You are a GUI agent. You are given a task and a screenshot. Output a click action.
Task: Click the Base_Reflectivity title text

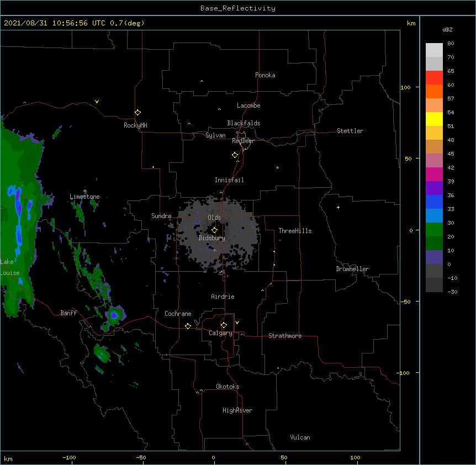[238, 8]
